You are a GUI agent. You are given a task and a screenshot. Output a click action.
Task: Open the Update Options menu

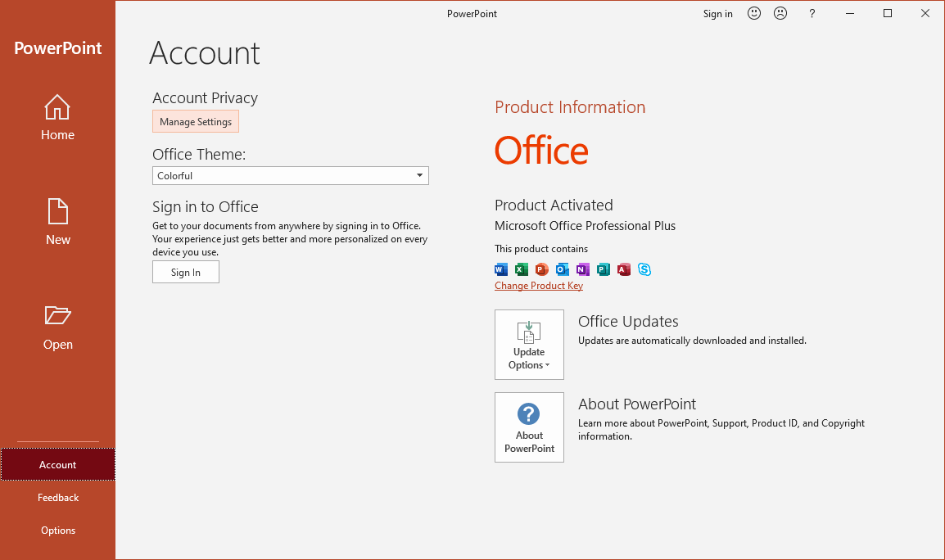[529, 345]
